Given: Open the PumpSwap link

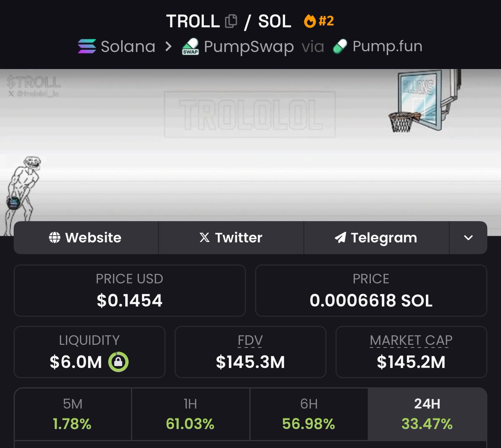Looking at the screenshot, I should tap(249, 47).
